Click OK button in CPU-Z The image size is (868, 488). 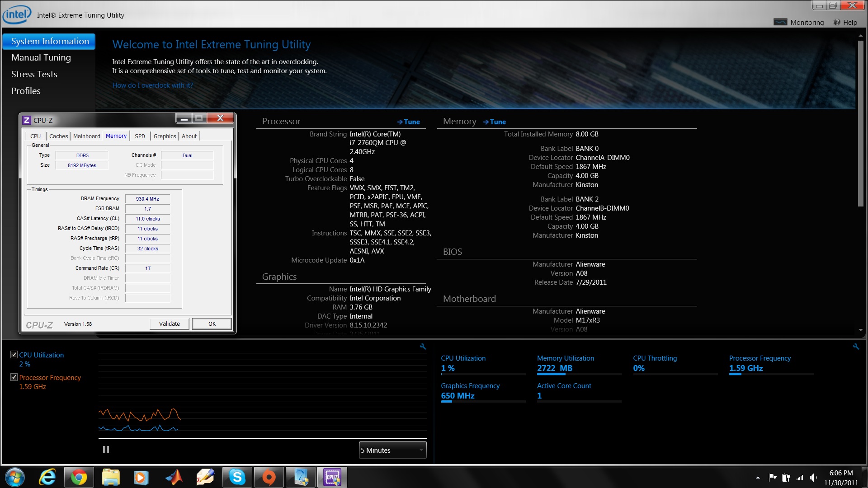(212, 324)
